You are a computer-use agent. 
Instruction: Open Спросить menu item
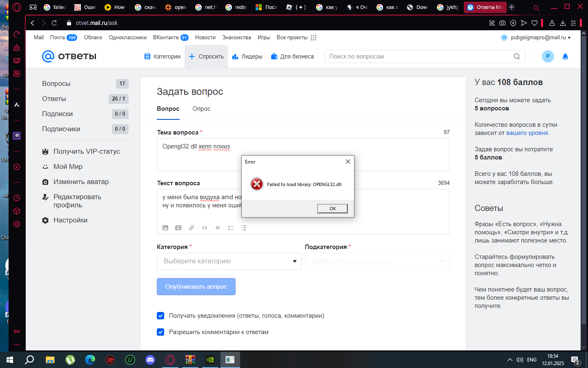pyautogui.click(x=206, y=56)
